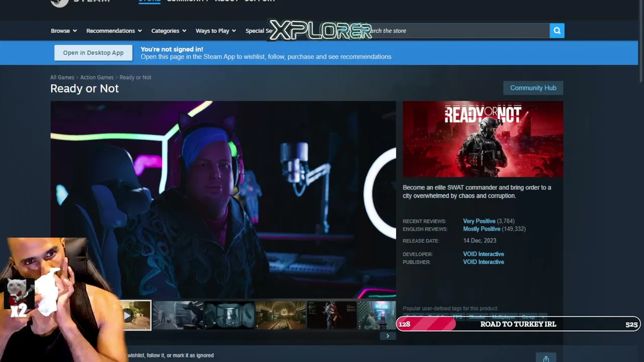Image resolution: width=644 pixels, height=362 pixels.
Task: Open the silhouetted officer corridor thumbnail
Action: (x=178, y=315)
